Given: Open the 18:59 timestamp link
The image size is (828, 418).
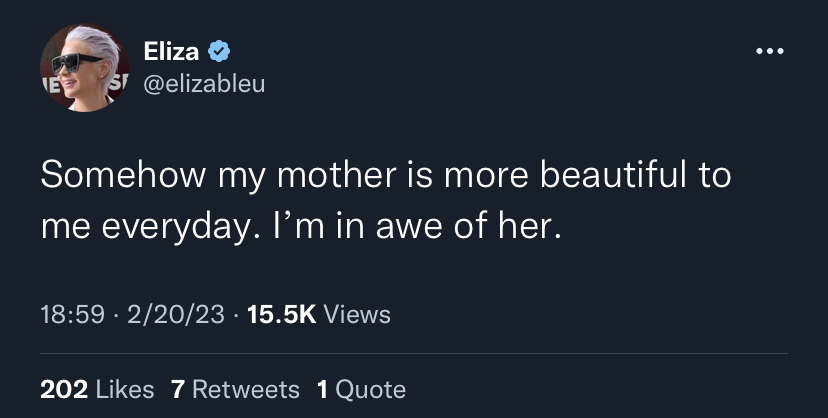Looking at the screenshot, I should [x=72, y=315].
